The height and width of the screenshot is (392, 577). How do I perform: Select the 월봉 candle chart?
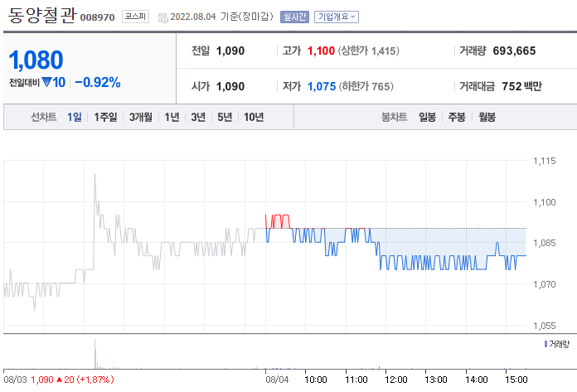[x=487, y=117]
